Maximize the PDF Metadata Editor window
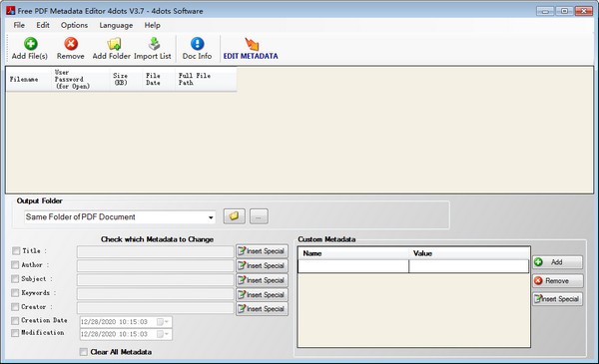Screen dimensions: 599x364 pyautogui.click(x=564, y=11)
